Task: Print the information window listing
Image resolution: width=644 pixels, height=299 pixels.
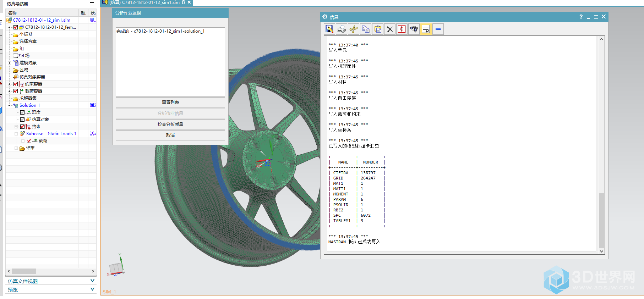Action: (x=342, y=29)
